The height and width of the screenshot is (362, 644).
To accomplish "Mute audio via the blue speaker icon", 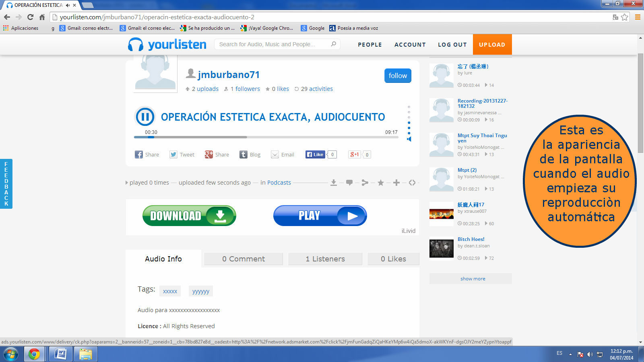I will pyautogui.click(x=409, y=139).
